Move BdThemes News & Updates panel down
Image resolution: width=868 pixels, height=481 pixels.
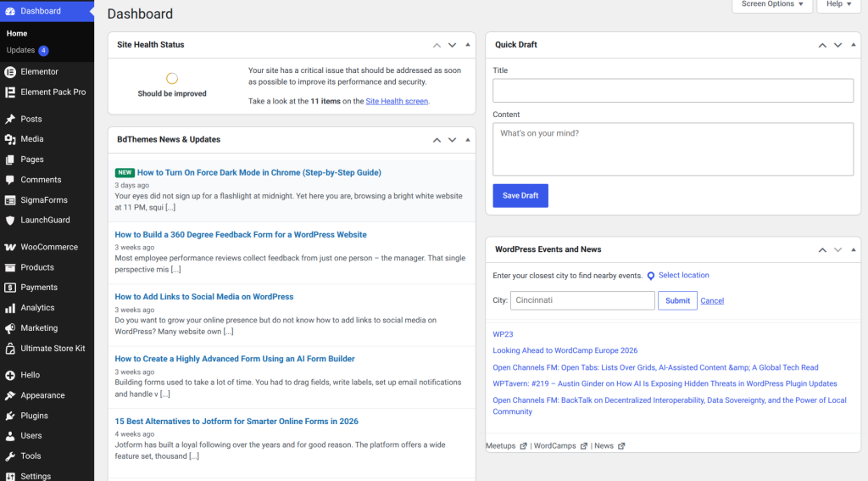[x=453, y=140]
